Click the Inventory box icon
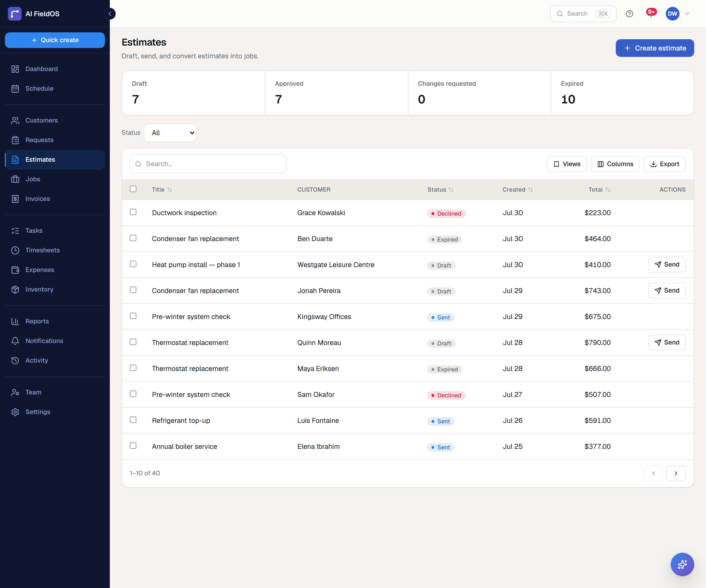 pos(15,289)
